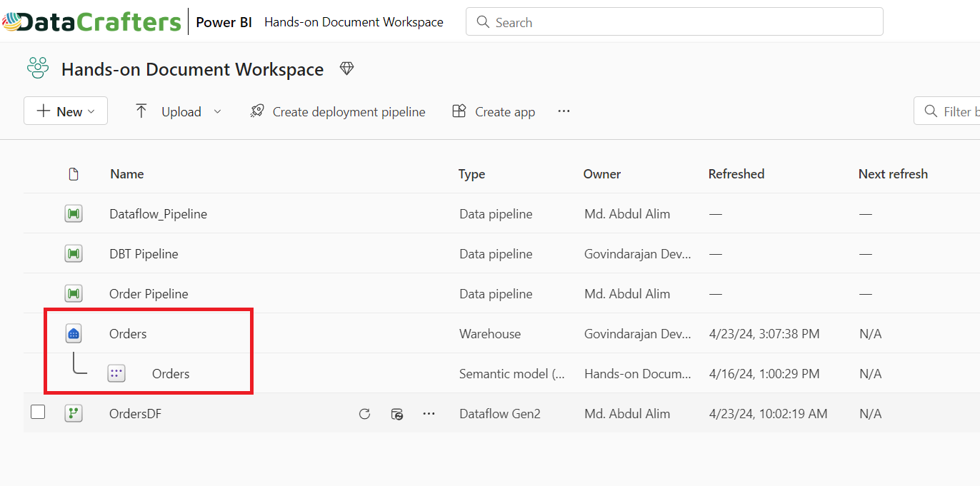Click the Filter by keyword field
Screen dimensions: 980x486
(x=950, y=111)
